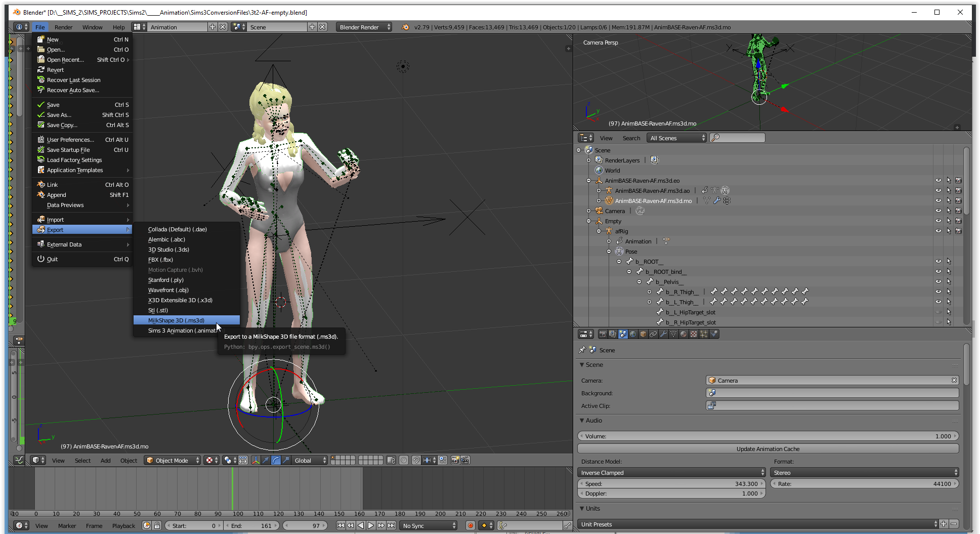Viewport: 980px width, 534px height.
Task: Toggle selectability of afRig in outliner
Action: (x=949, y=231)
